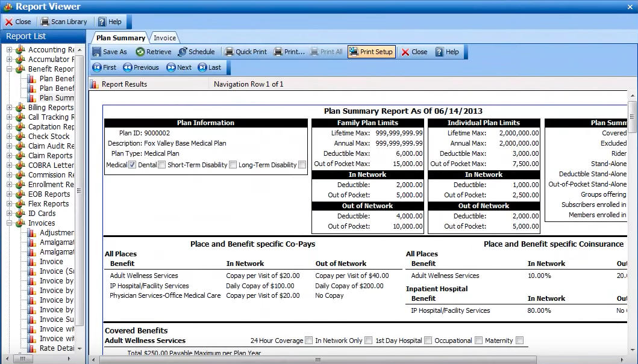Expand the Accounting Re tree node

(x=10, y=50)
